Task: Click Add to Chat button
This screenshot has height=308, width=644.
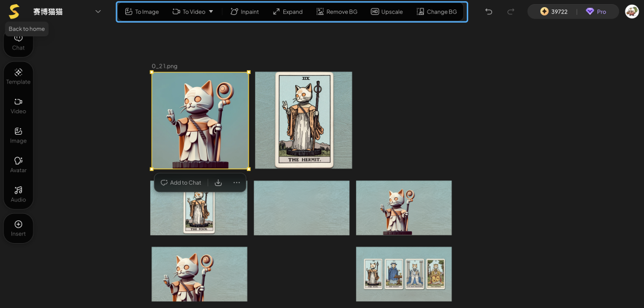Action: 181,182
